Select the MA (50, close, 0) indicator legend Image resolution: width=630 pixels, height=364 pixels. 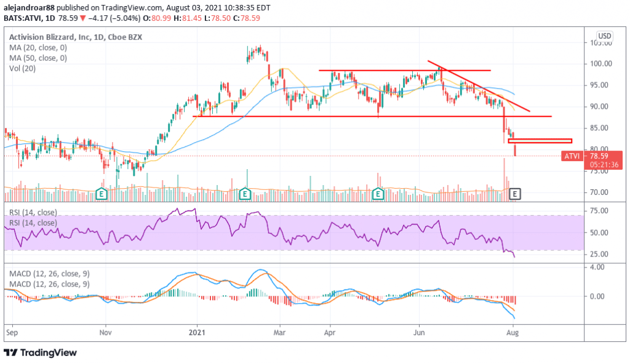(x=38, y=58)
